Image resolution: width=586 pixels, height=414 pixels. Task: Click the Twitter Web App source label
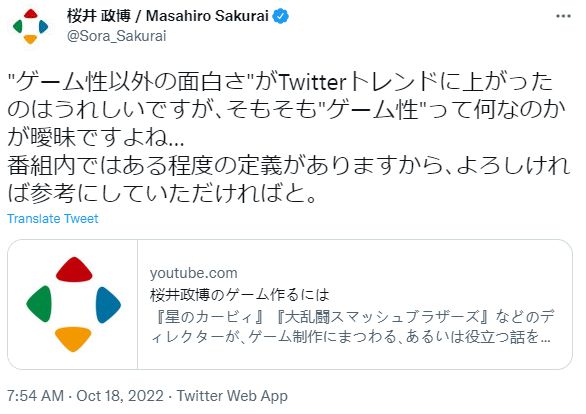[x=232, y=396]
